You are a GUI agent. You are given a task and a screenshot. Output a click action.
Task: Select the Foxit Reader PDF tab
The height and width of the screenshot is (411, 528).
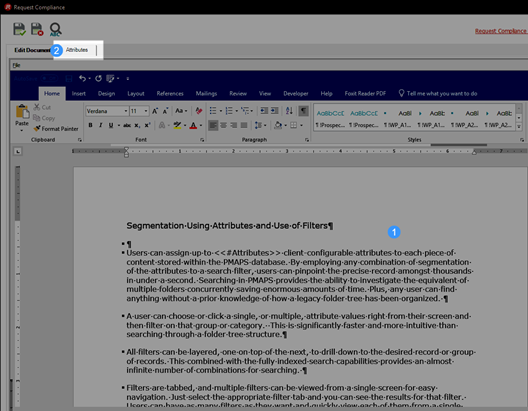point(365,94)
